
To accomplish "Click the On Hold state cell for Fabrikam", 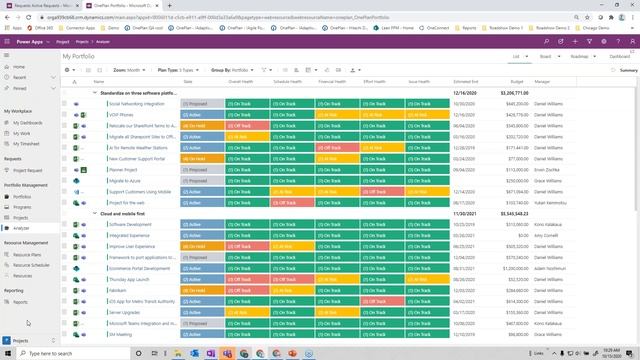I will (202, 291).
